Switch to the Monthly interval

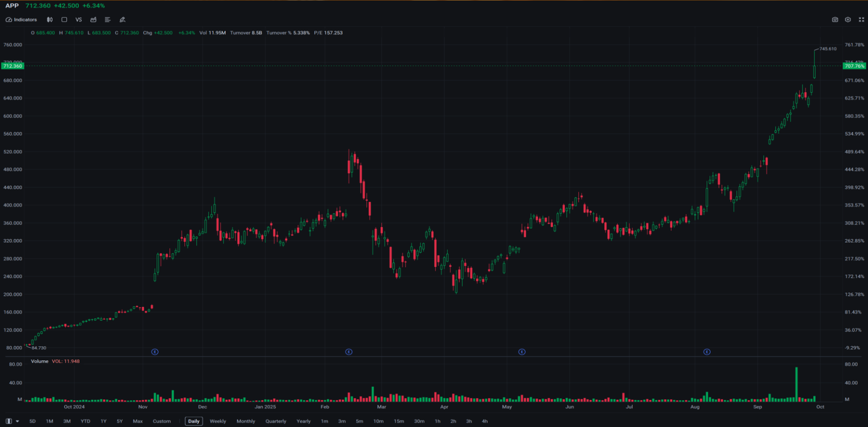(x=246, y=421)
